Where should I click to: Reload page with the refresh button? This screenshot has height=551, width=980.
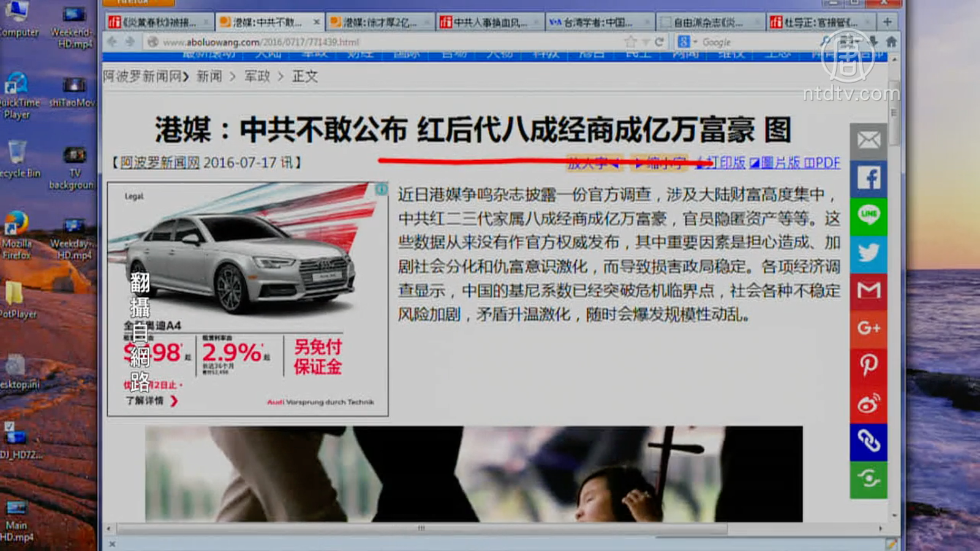[659, 42]
